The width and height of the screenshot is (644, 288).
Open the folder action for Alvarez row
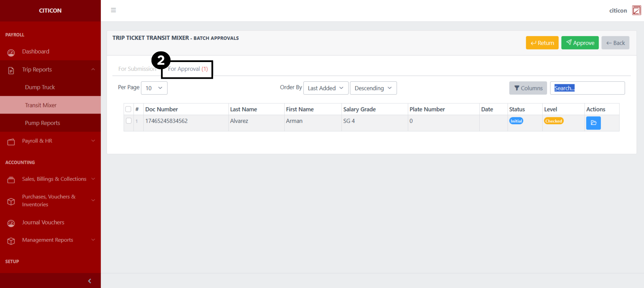point(593,123)
